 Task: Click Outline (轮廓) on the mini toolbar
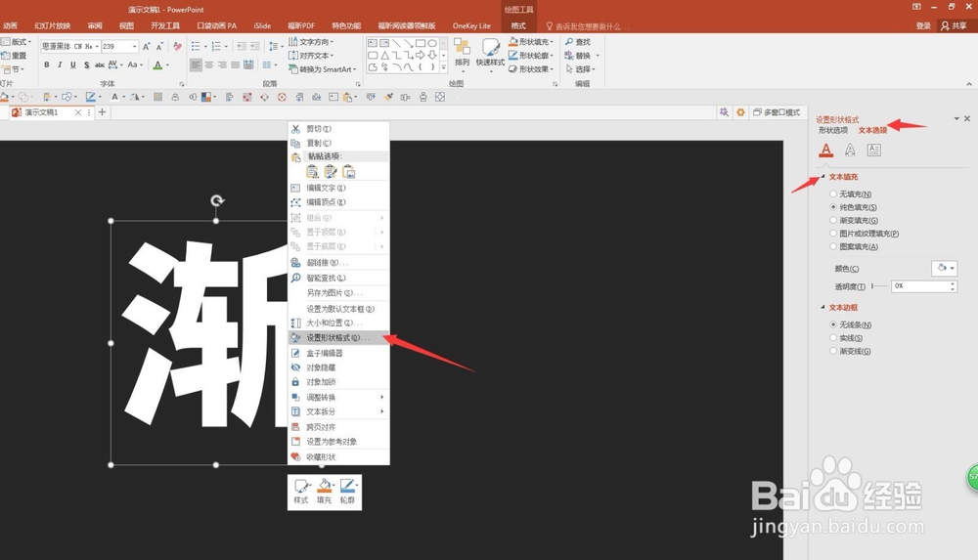[347, 492]
